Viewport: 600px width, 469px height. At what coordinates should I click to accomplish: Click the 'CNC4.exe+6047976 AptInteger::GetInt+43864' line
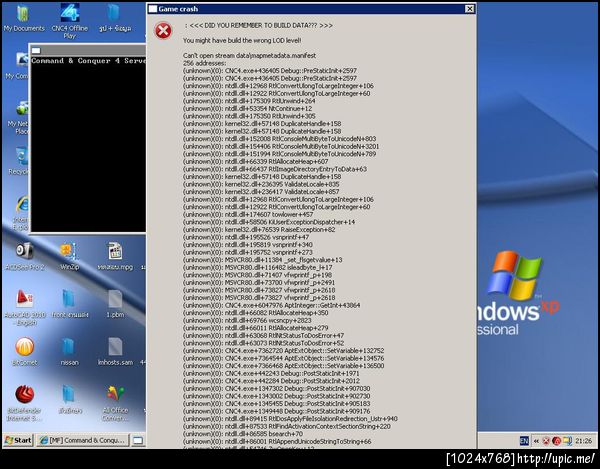coord(271,305)
